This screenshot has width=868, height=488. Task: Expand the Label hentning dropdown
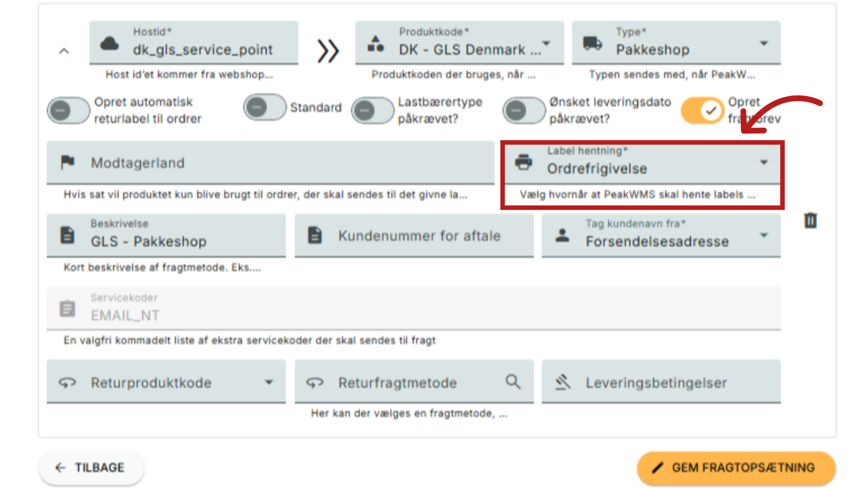coord(764,163)
